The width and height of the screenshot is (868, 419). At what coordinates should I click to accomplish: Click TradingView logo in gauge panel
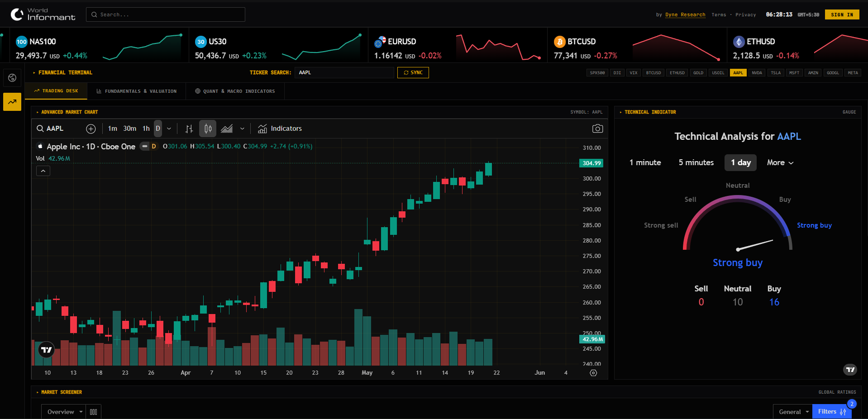coord(850,370)
